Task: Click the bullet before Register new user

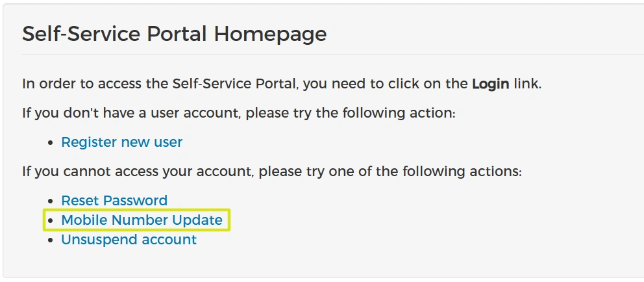Action: [52, 143]
